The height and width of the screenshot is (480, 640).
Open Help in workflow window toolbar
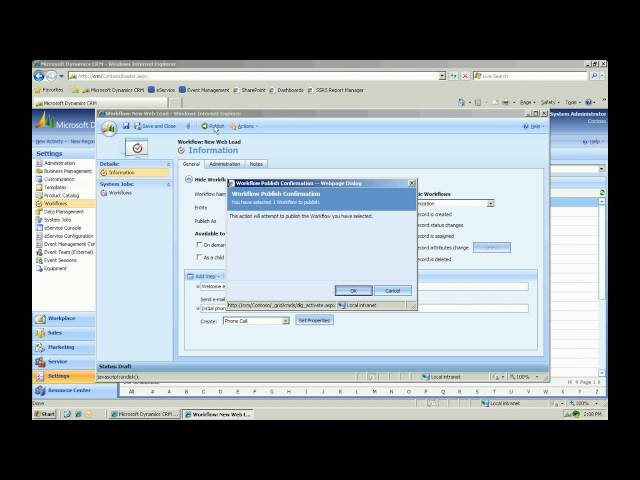(533, 127)
